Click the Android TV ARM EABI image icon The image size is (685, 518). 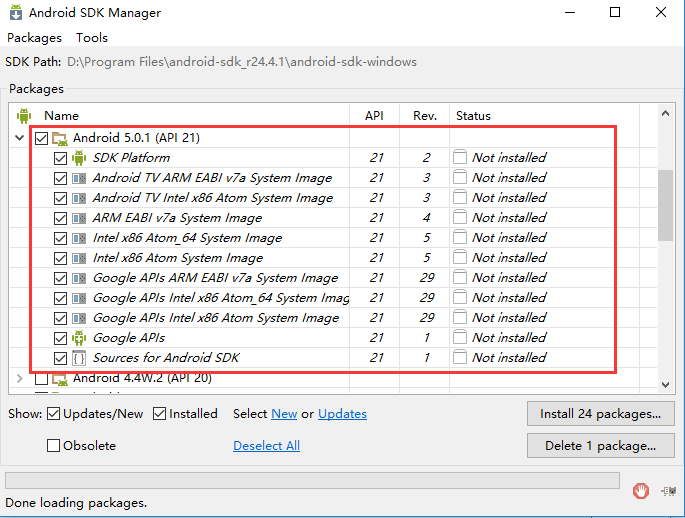tap(79, 178)
